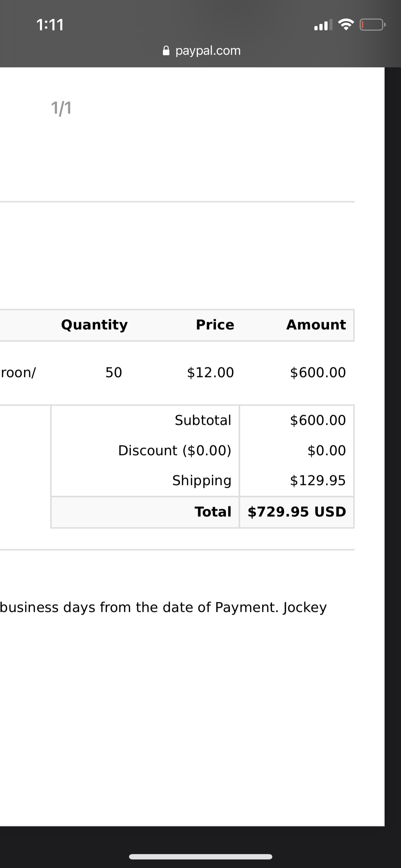Select the Price column header
The image size is (401, 868).
[x=215, y=325]
